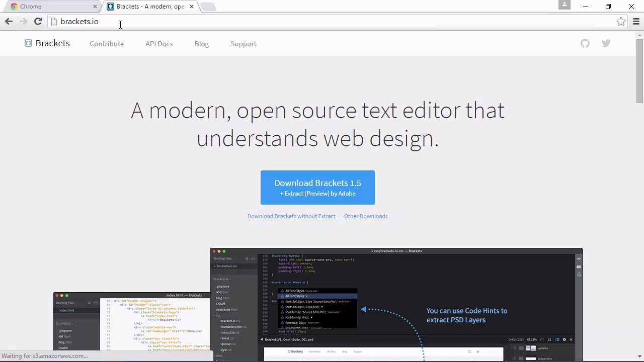Open the Other Downloads link
Viewport: 644px width, 362px height.
(x=366, y=216)
